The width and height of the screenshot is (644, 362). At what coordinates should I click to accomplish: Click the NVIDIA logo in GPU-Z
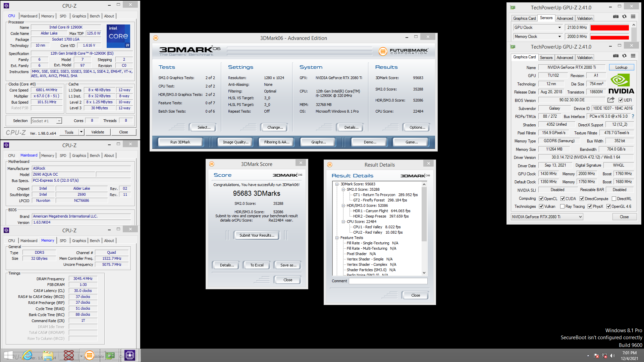tap(621, 84)
